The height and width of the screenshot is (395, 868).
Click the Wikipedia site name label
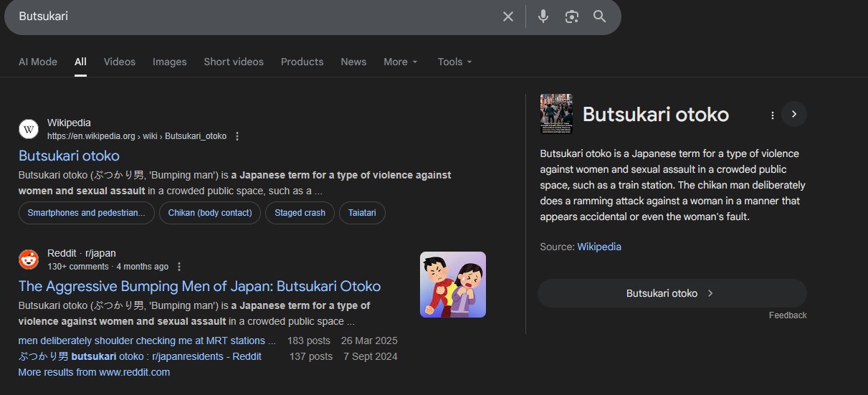tap(69, 123)
